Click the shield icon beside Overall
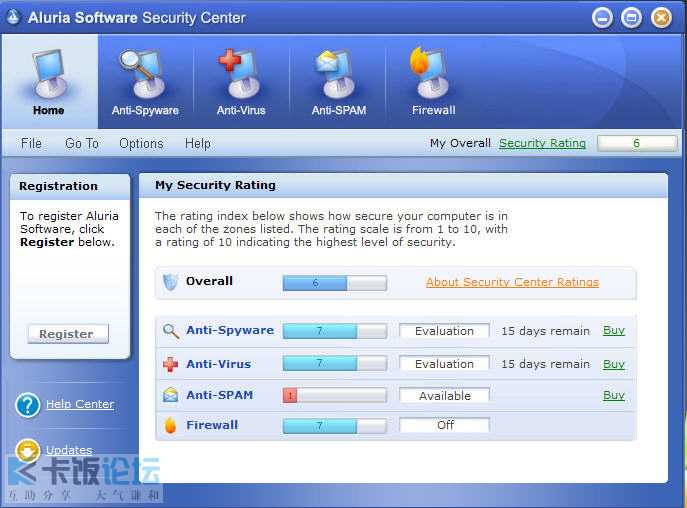 point(170,282)
